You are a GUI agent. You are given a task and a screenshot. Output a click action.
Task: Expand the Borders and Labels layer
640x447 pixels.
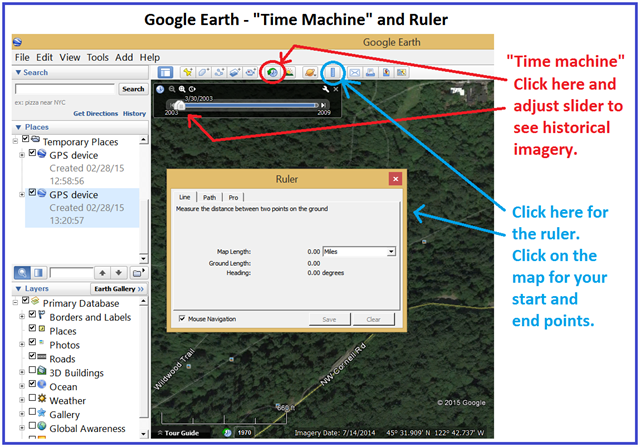[22, 315]
